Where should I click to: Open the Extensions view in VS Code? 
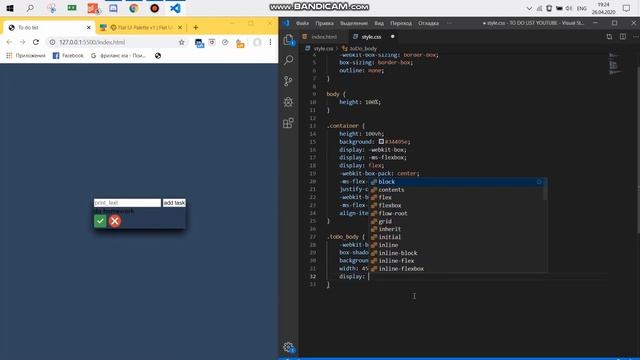point(289,122)
